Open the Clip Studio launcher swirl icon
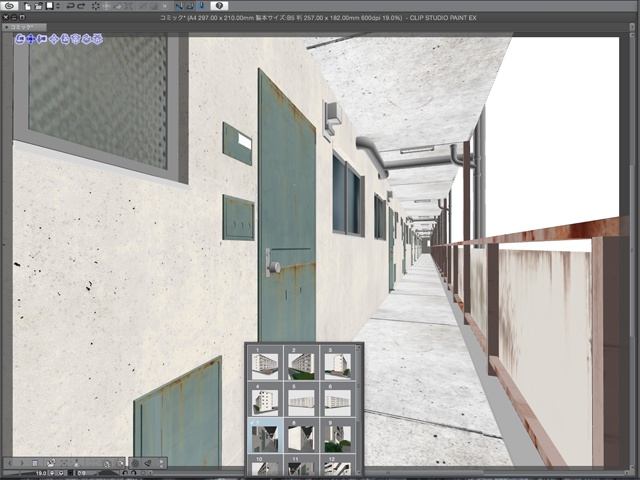Screen dimensions: 640x480 pyautogui.click(x=9, y=6)
